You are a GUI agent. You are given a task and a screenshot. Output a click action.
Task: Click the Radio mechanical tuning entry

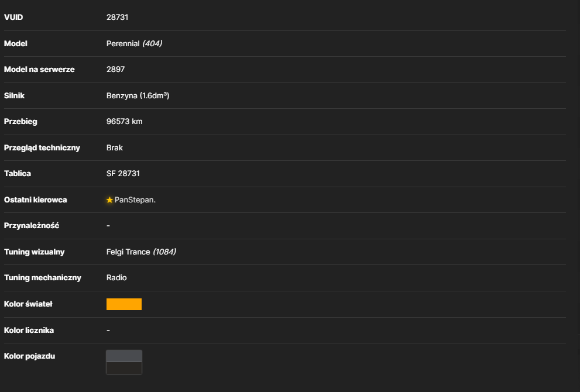click(116, 278)
